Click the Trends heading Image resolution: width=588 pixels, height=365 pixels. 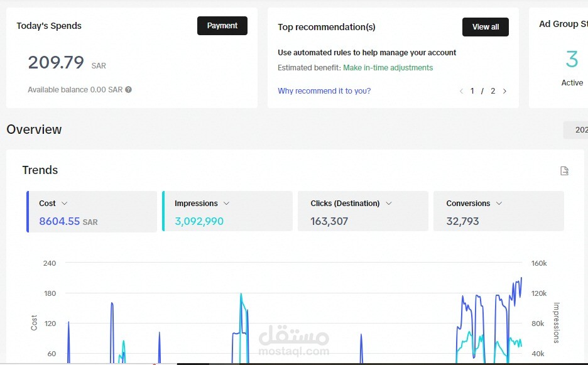coord(40,170)
